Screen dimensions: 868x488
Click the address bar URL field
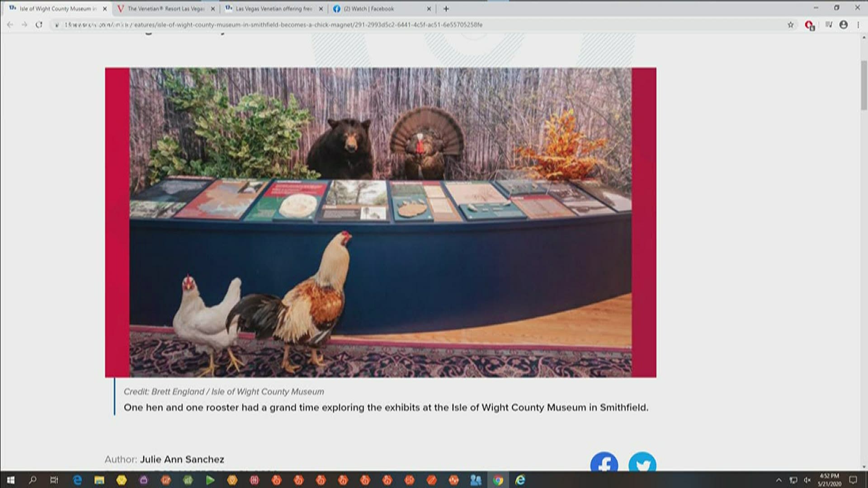[x=416, y=25]
